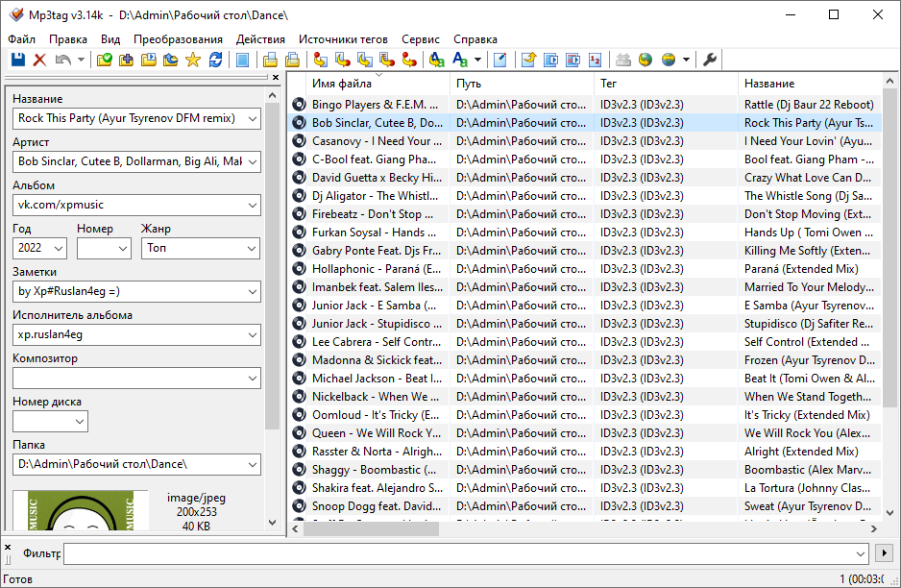Open the Жанр dropdown arrow
Viewport: 901px width, 588px height.
coord(253,248)
